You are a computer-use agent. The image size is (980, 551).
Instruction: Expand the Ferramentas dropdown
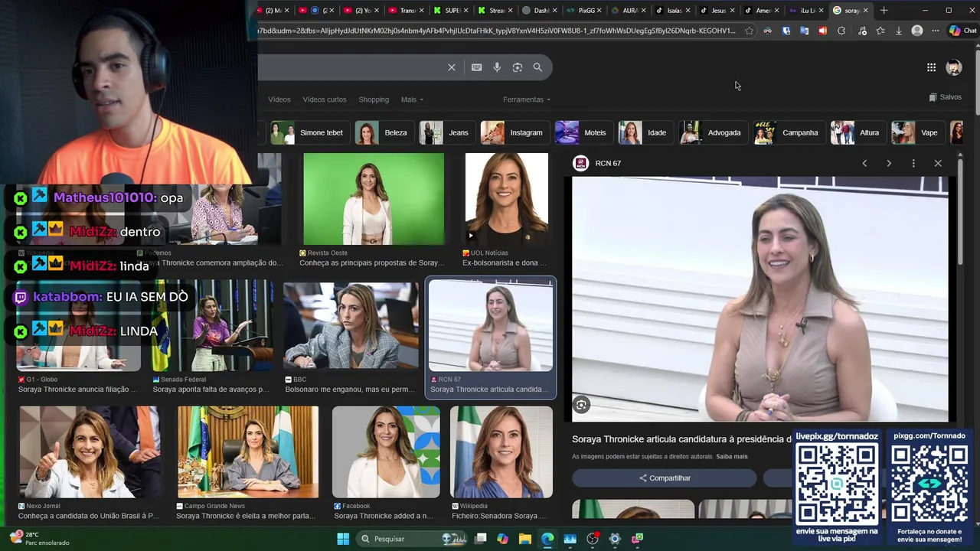pyautogui.click(x=526, y=99)
